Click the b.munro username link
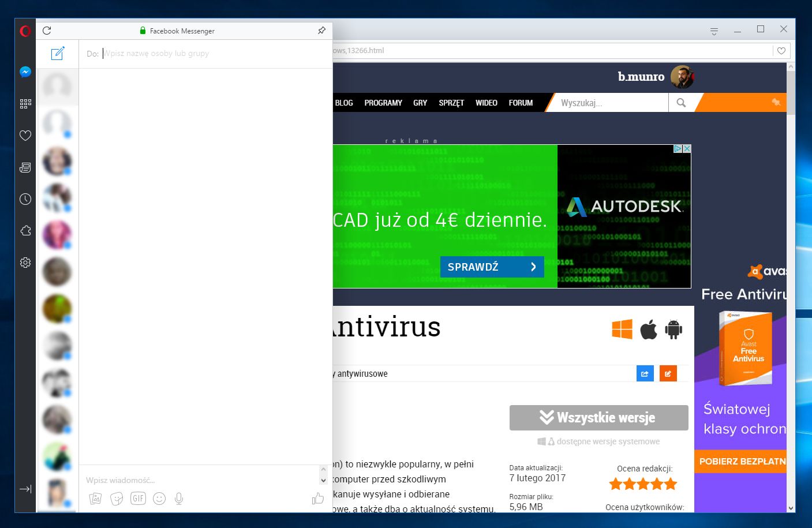Screen dimensions: 812x528 tap(641, 77)
